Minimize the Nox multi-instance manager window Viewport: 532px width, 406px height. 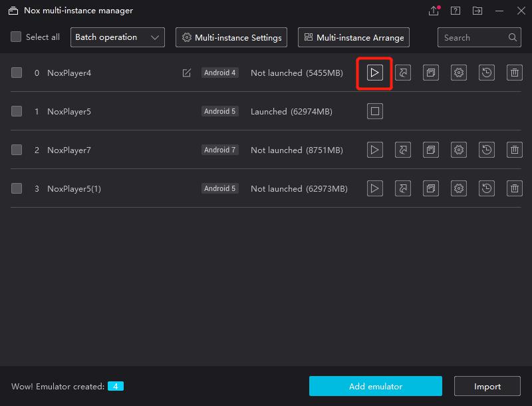tap(499, 11)
